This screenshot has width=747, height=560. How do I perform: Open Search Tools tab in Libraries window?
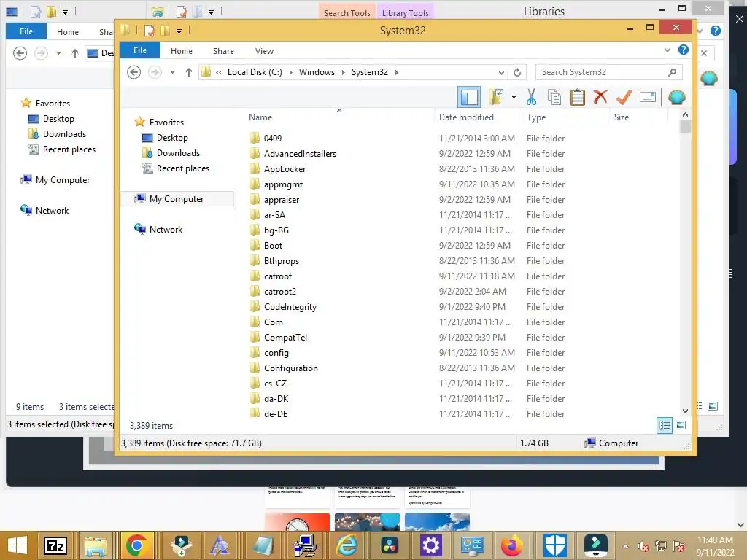(347, 13)
